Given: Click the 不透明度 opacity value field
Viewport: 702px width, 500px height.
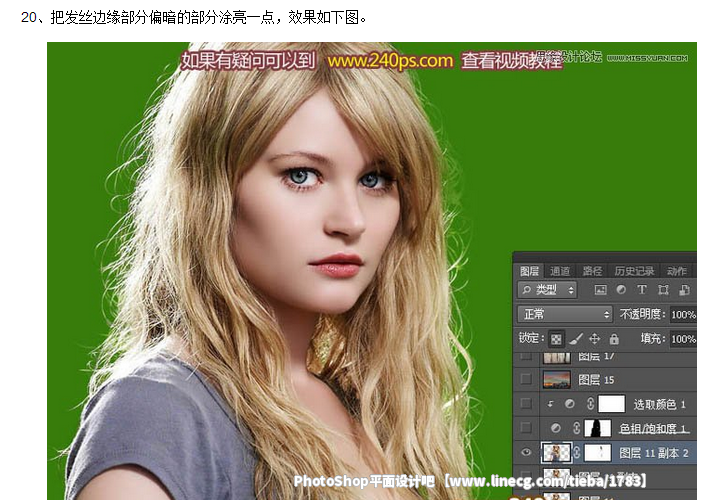Looking at the screenshot, I should [683, 315].
